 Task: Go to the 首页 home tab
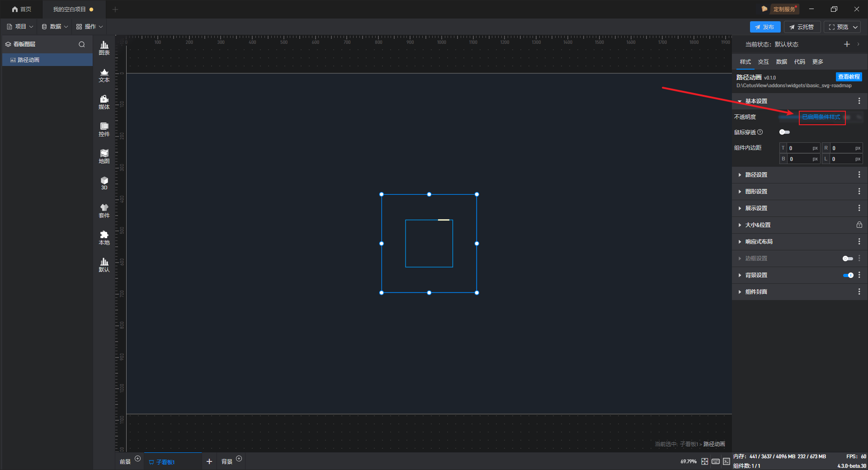(x=21, y=9)
